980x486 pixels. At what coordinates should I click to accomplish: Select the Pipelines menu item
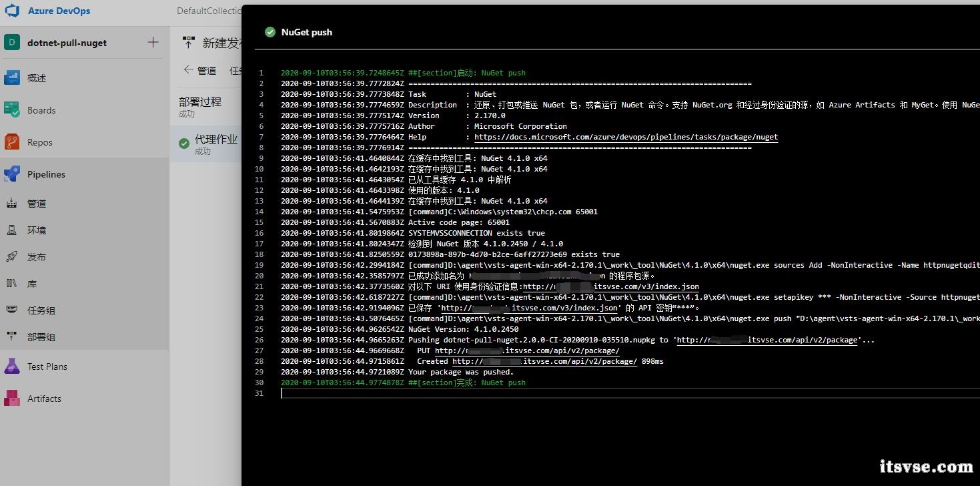click(46, 174)
